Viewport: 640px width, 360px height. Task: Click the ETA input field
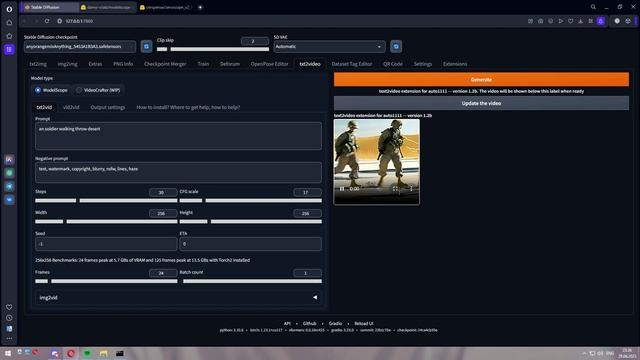pos(251,244)
